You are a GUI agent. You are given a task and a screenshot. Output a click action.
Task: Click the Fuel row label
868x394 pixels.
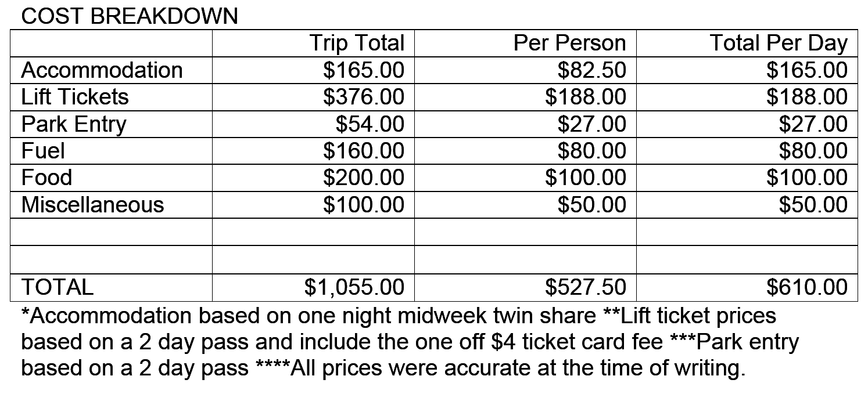[x=43, y=151]
